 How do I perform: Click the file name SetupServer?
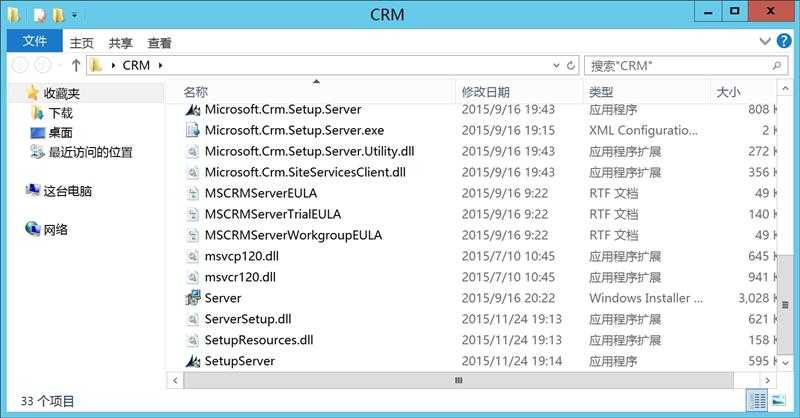[x=239, y=361]
